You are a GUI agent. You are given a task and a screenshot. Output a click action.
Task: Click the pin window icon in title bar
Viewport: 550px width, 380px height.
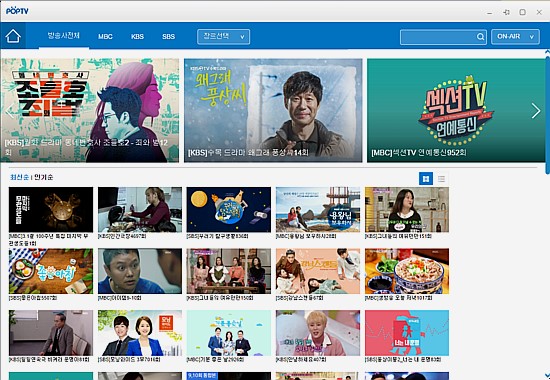(x=506, y=12)
